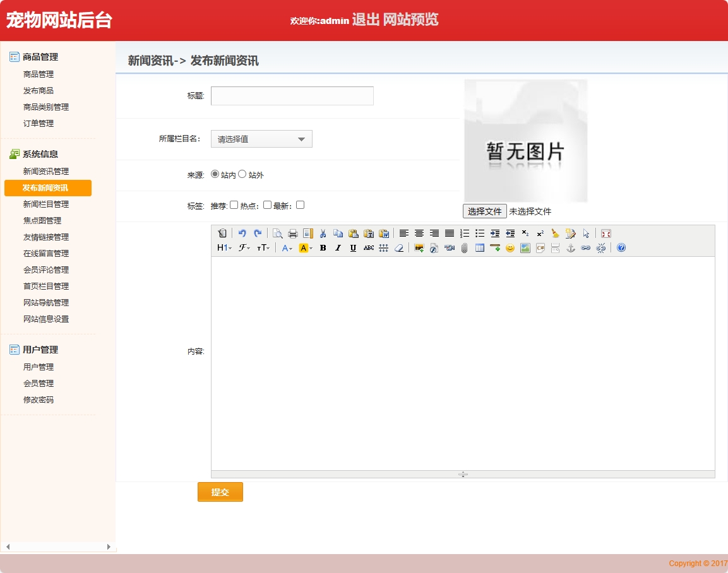Open the 所属栏目名 dropdown showing 请选择值

[261, 139]
